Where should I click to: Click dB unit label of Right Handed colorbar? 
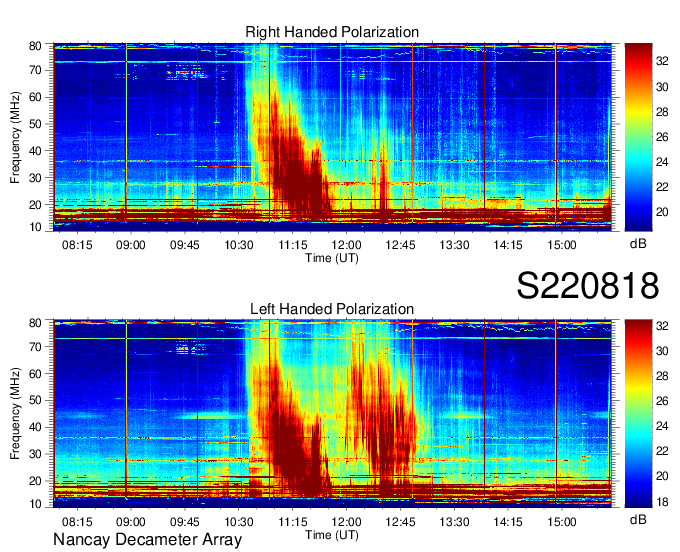[x=638, y=244]
